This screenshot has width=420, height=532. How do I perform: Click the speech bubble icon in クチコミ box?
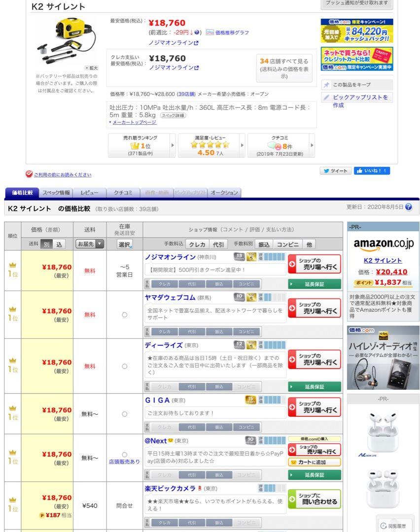[275, 146]
